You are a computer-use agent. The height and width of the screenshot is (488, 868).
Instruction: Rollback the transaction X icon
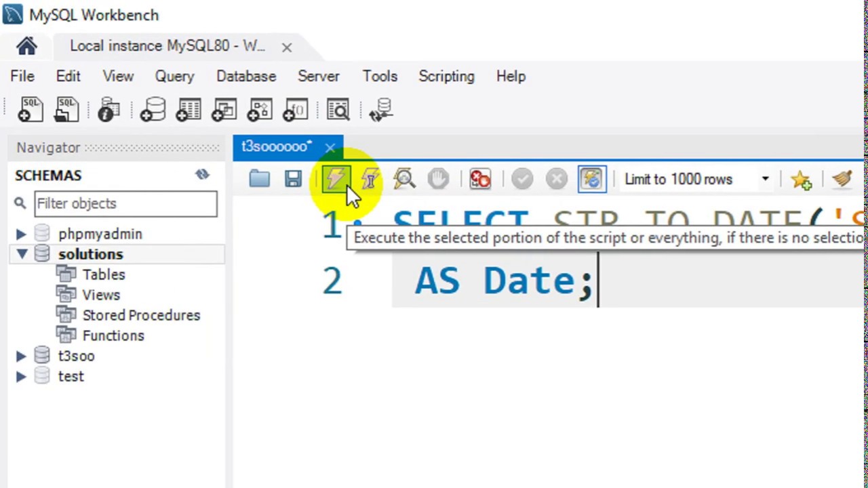556,179
